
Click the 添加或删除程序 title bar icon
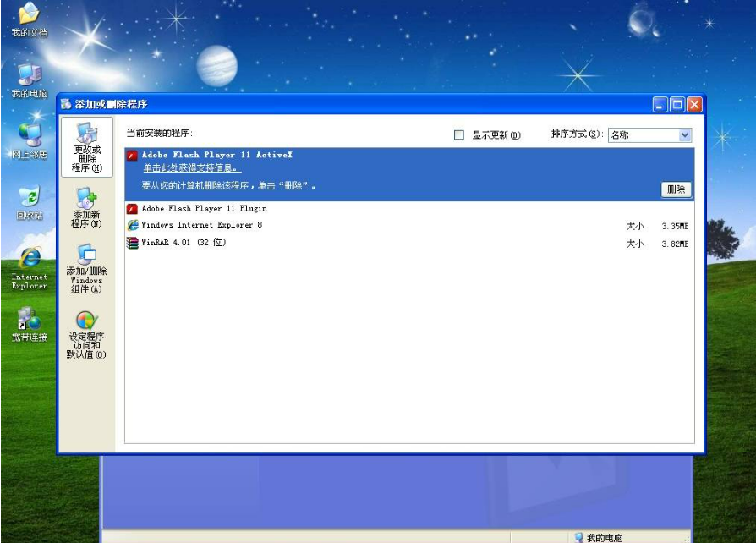66,104
